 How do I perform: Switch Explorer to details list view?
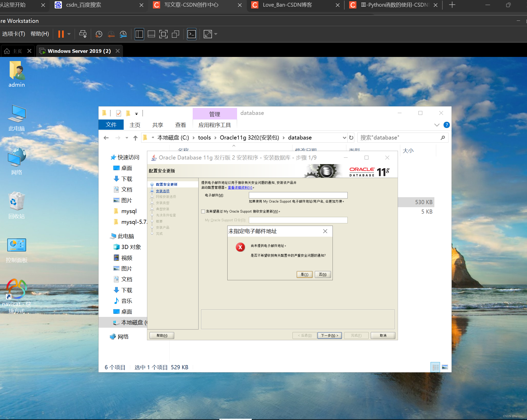[x=435, y=367]
